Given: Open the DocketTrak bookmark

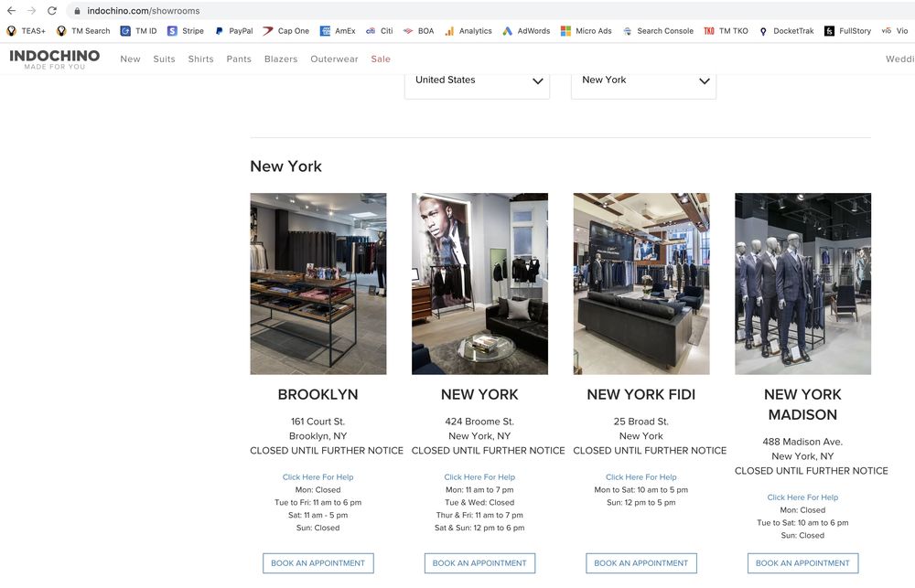Looking at the screenshot, I should click(x=786, y=31).
